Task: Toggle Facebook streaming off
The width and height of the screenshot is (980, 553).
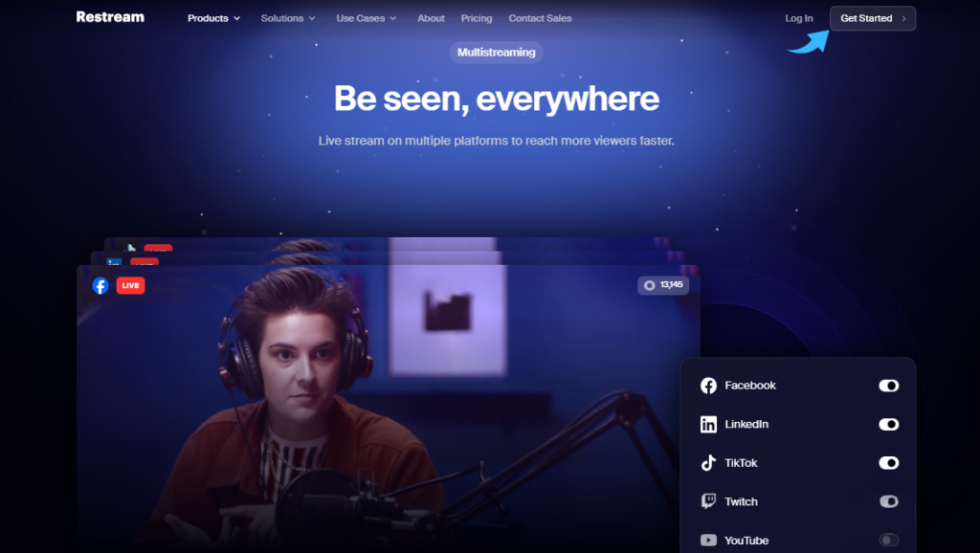Action: 888,386
